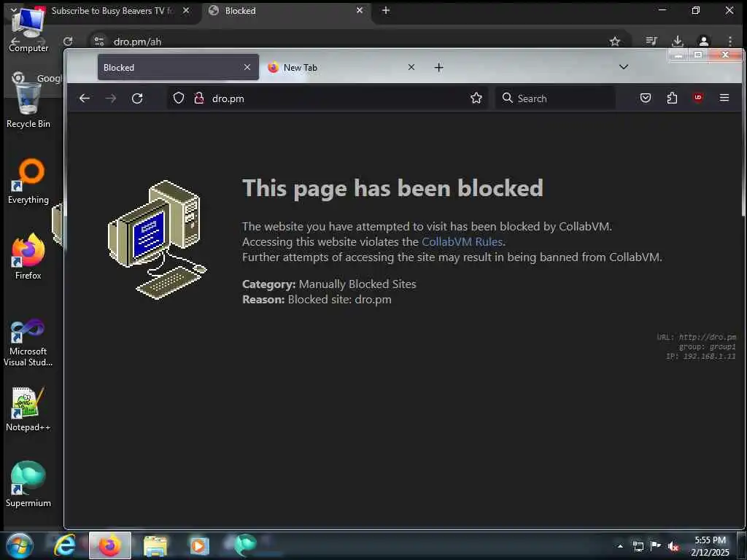The image size is (747, 560).
Task: Open the taskbar clock showing 5:55 PM
Action: click(x=710, y=546)
